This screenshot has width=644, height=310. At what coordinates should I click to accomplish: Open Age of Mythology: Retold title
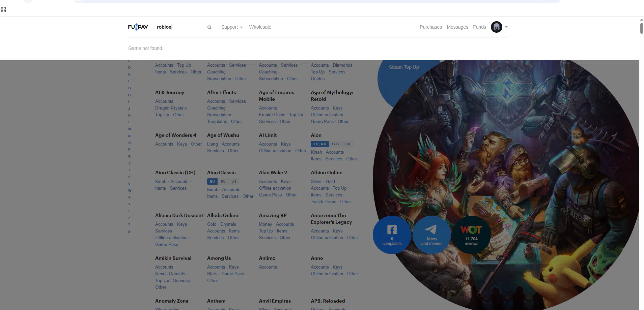tap(332, 96)
